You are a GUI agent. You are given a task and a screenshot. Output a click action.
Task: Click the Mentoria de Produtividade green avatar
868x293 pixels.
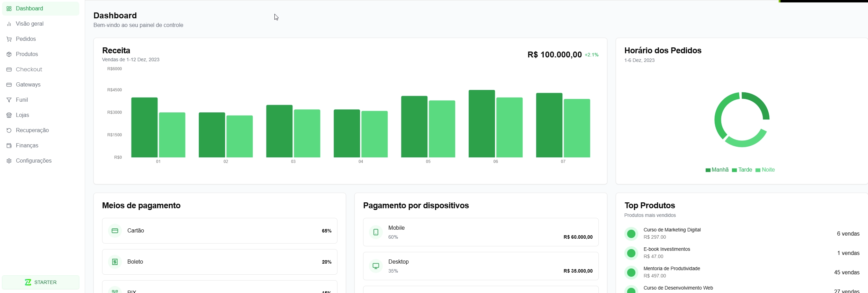pos(631,273)
